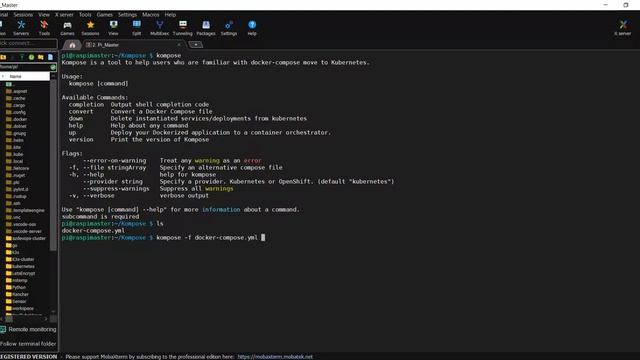This screenshot has width=640, height=360.
Task: Open the X server menu
Action: (64, 15)
